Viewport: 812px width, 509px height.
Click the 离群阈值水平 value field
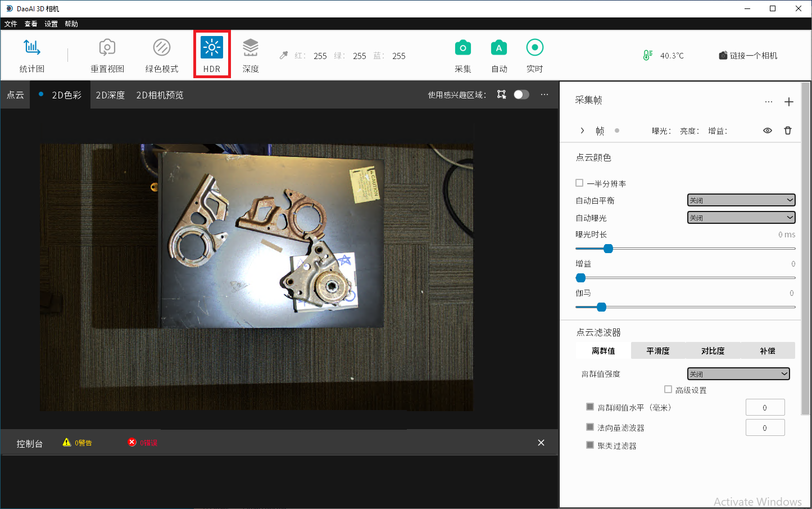[765, 408]
